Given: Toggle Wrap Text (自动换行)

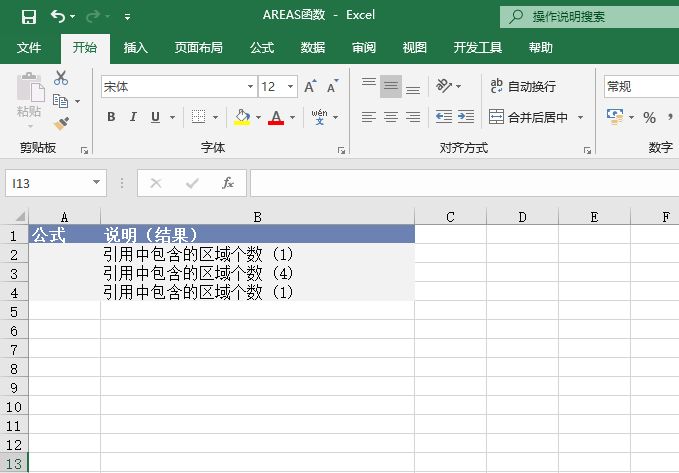Looking at the screenshot, I should 522,87.
